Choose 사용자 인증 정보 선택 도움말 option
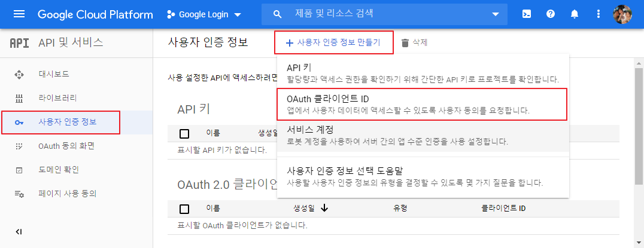Viewport: 644px width, 248px height. coord(423,176)
